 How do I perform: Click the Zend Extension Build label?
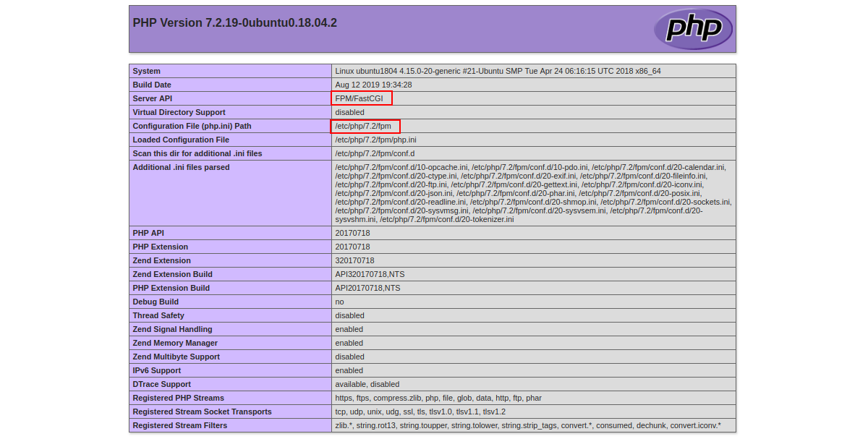172,274
